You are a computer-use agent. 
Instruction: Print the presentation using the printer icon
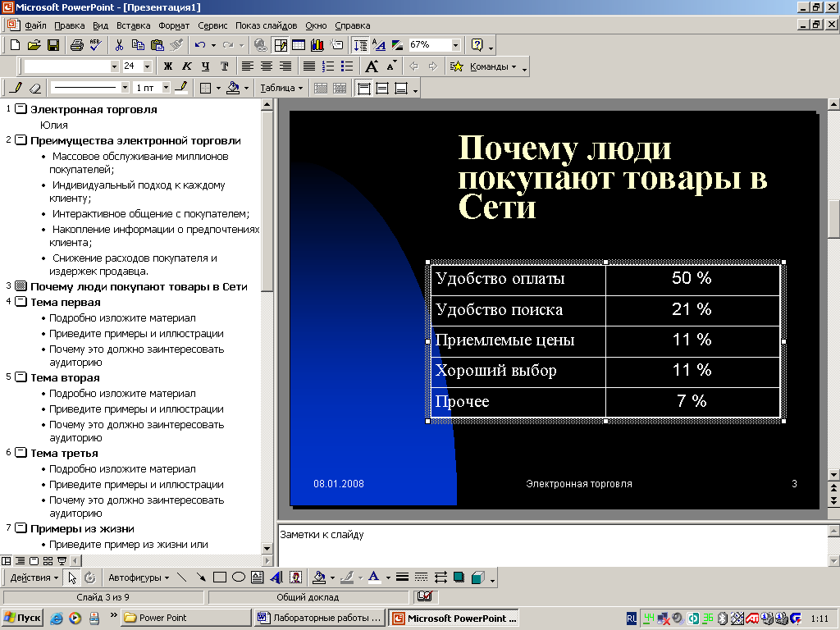coord(76,46)
